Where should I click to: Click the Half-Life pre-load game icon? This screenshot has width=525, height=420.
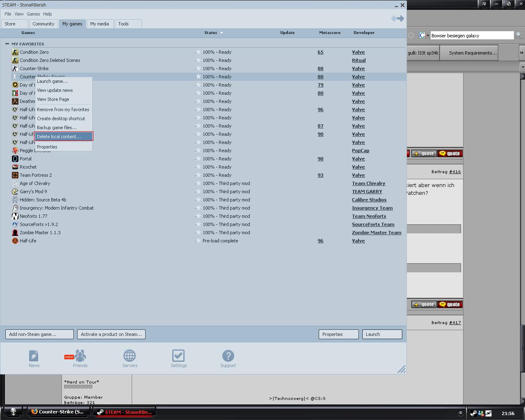(x=15, y=241)
